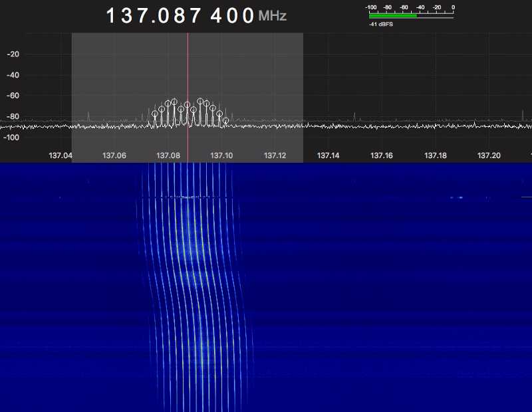The height and width of the screenshot is (412, 532).
Task: Click the last digit of the frequency
Action: click(x=248, y=15)
